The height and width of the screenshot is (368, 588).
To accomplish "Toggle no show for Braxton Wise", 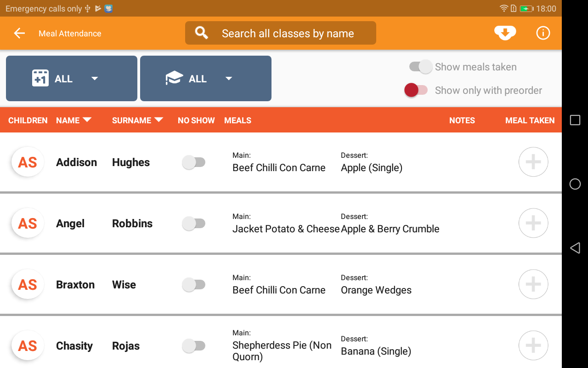I will 193,284.
